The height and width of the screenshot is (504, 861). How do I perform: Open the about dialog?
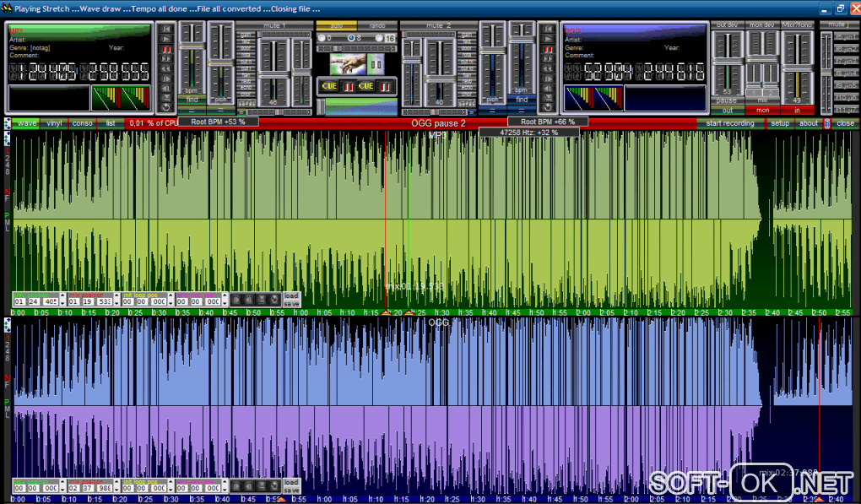(809, 123)
